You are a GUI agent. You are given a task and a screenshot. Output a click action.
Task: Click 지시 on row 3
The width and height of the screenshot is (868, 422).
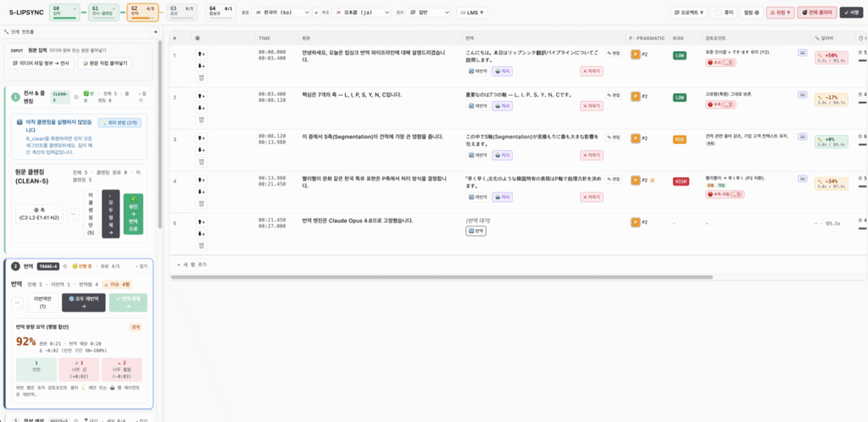[x=503, y=155]
